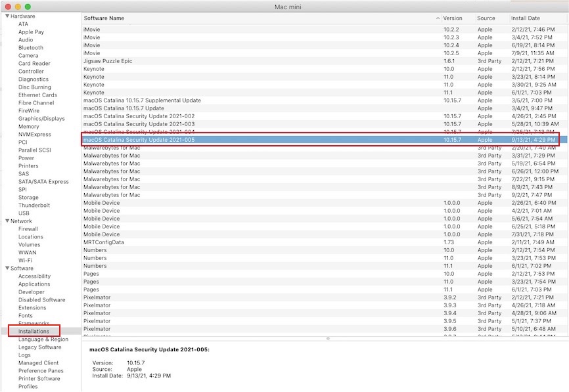
Task: Select ATA under Hardware
Action: click(23, 24)
